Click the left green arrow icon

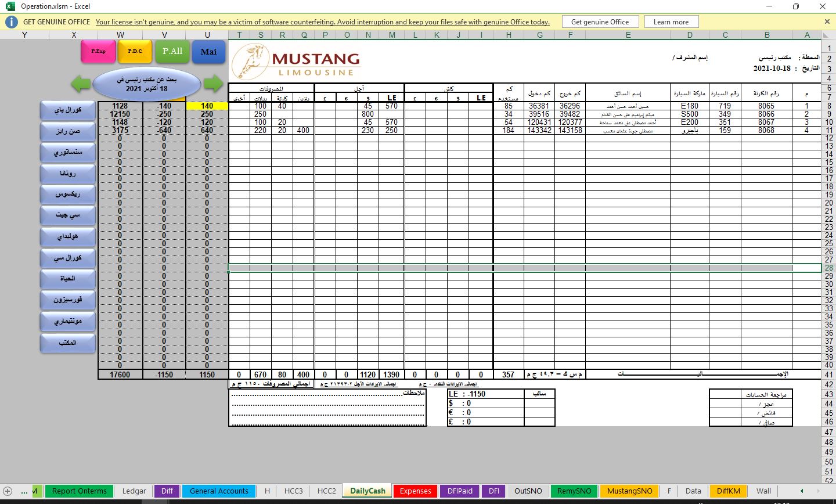click(x=81, y=84)
